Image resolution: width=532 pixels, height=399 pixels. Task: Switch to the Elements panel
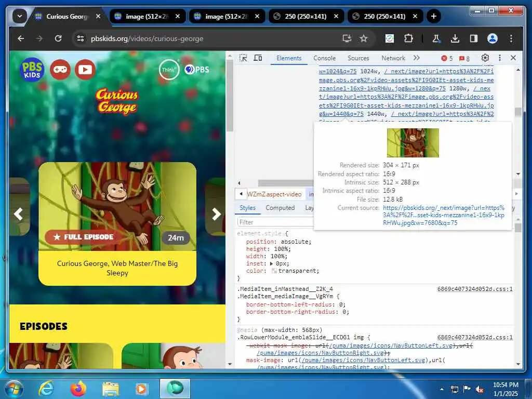(x=289, y=58)
